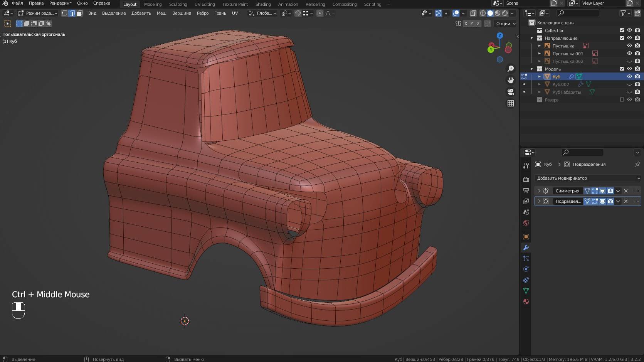Viewport: 644px width, 362px height.
Task: Switch to rendered shading
Action: (504, 13)
